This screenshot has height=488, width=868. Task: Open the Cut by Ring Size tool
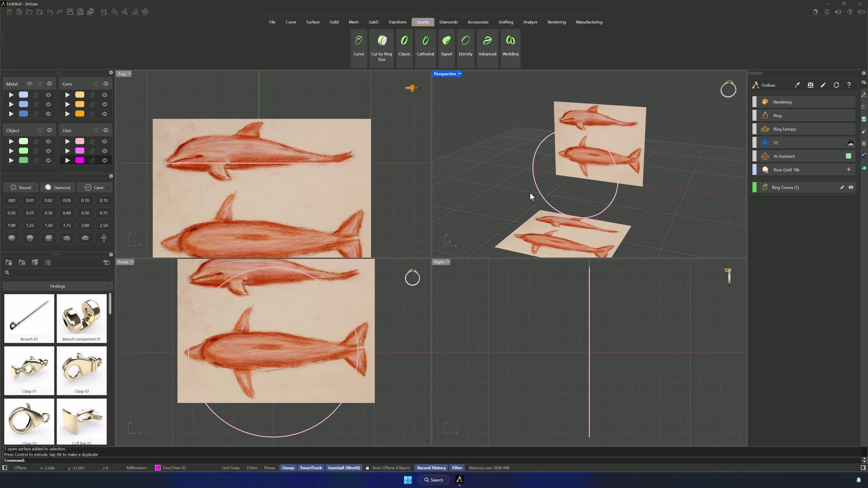tap(382, 48)
